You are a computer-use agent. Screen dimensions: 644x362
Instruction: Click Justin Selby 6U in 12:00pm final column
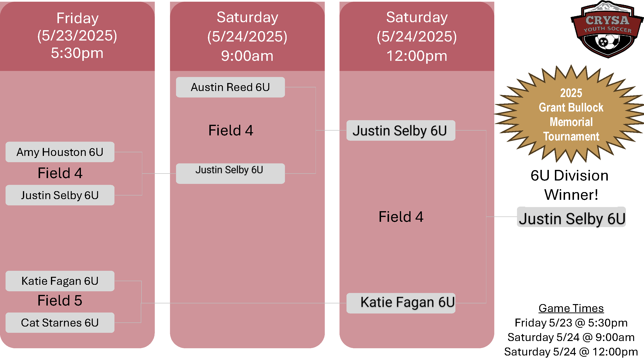point(401,131)
